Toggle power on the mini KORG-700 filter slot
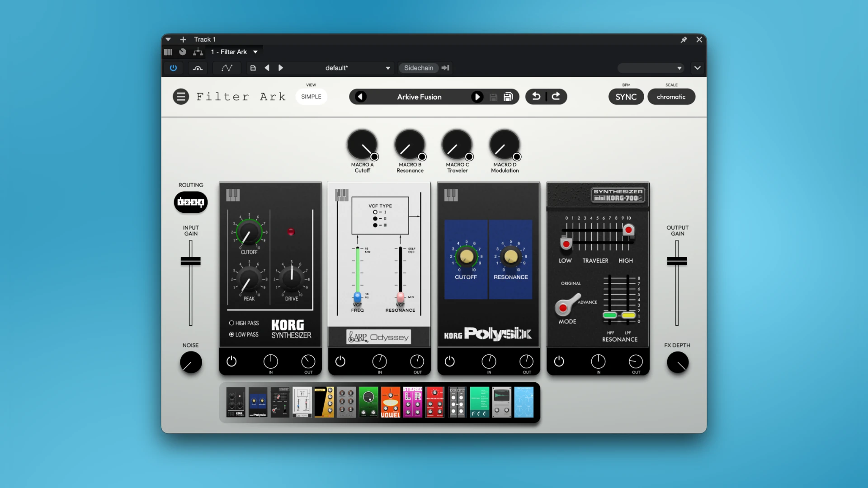This screenshot has height=488, width=868. [x=559, y=361]
